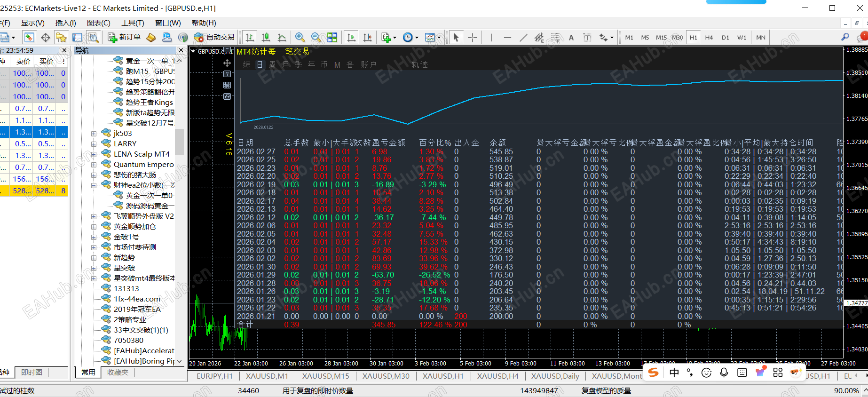Open the chart Periods clock dropdown
The width and height of the screenshot is (868, 397).
[x=410, y=38]
